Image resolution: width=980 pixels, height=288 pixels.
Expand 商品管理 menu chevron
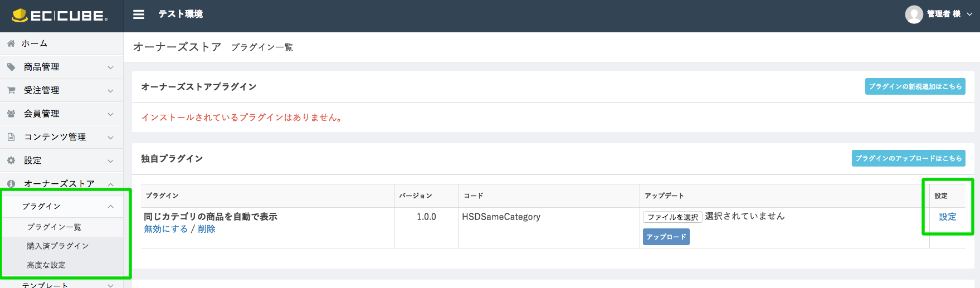(110, 67)
